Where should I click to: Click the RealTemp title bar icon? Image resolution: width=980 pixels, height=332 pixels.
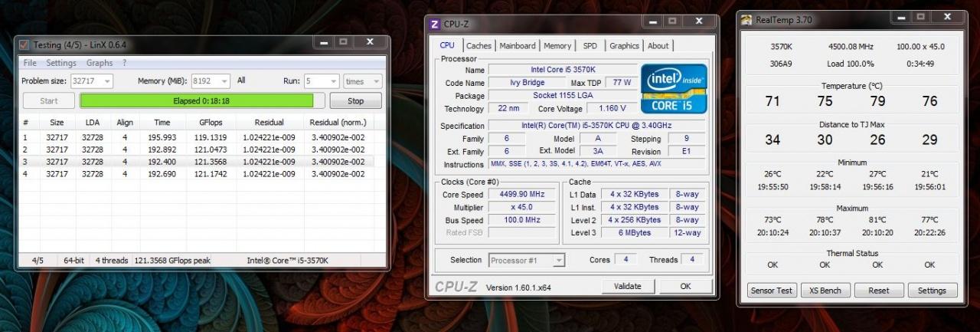746,21
